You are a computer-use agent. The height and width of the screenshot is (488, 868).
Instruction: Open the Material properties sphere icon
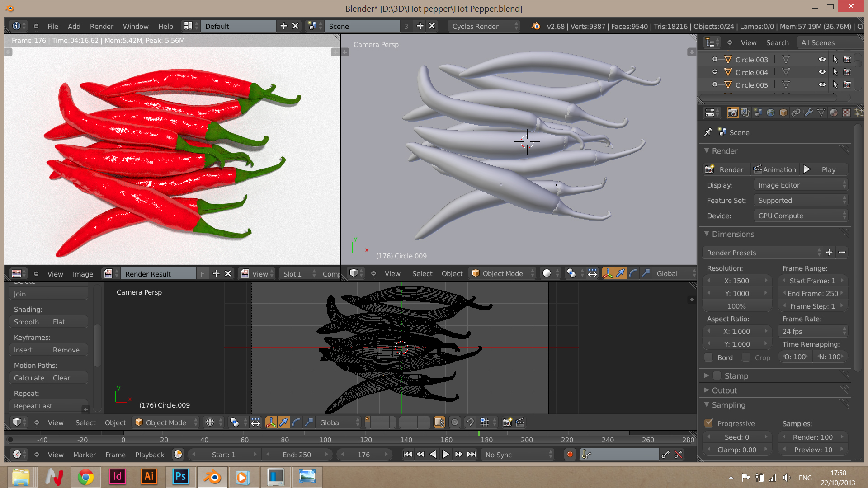(x=834, y=113)
